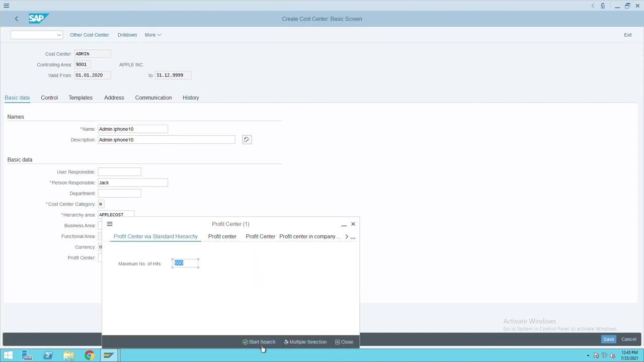The width and height of the screenshot is (644, 362).
Task: Save the cost center
Action: click(x=609, y=339)
